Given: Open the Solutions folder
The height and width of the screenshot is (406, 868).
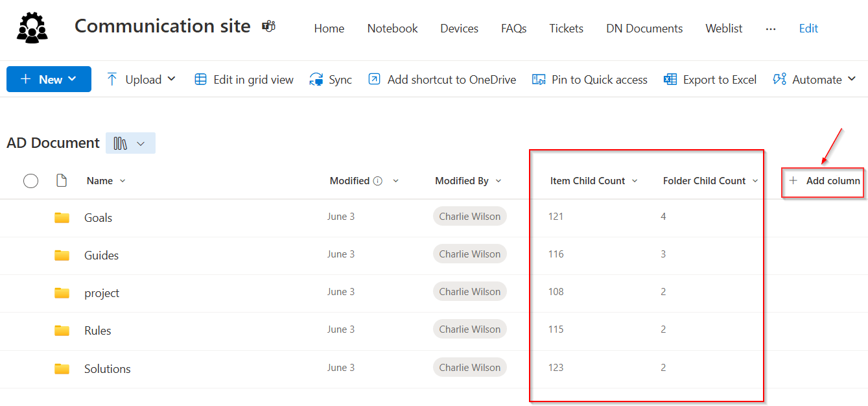Looking at the screenshot, I should click(x=107, y=368).
